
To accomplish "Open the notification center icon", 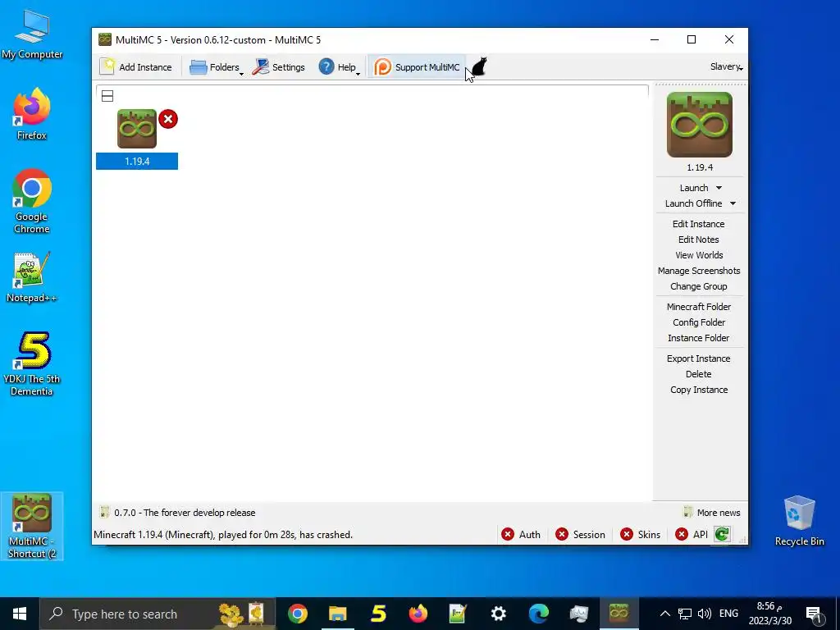I will pos(814,614).
